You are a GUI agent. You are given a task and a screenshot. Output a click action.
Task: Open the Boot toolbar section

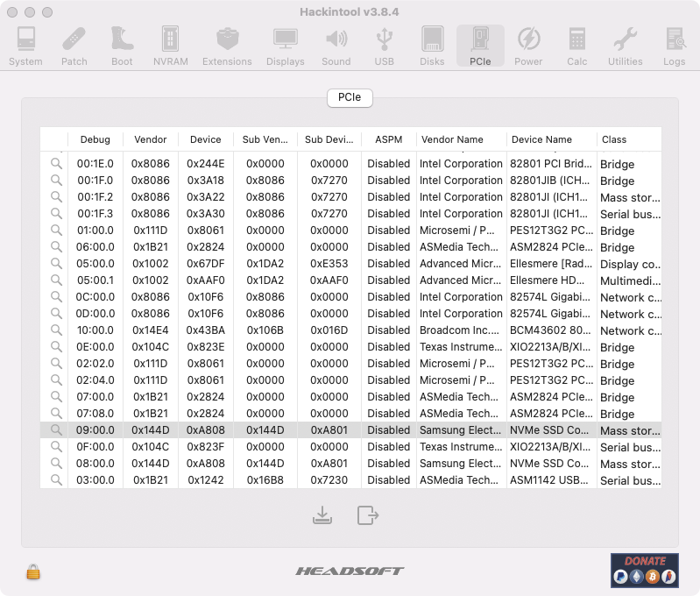(122, 46)
